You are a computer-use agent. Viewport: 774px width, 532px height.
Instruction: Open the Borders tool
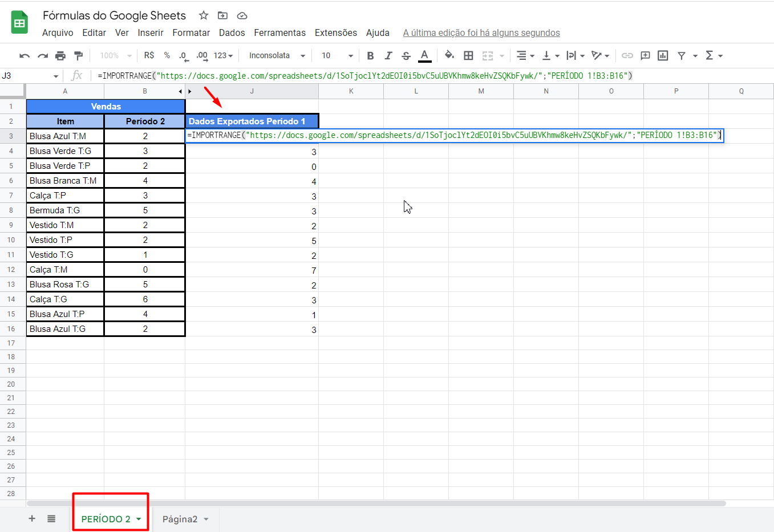click(469, 55)
